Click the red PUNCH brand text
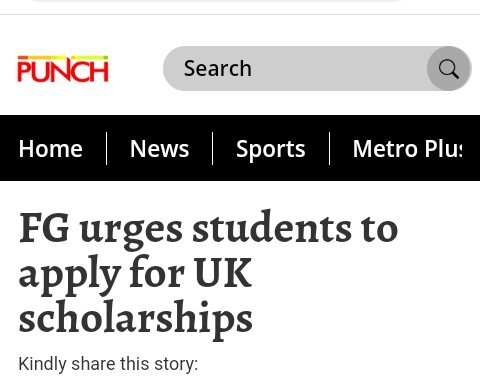The height and width of the screenshot is (388, 480). (63, 71)
